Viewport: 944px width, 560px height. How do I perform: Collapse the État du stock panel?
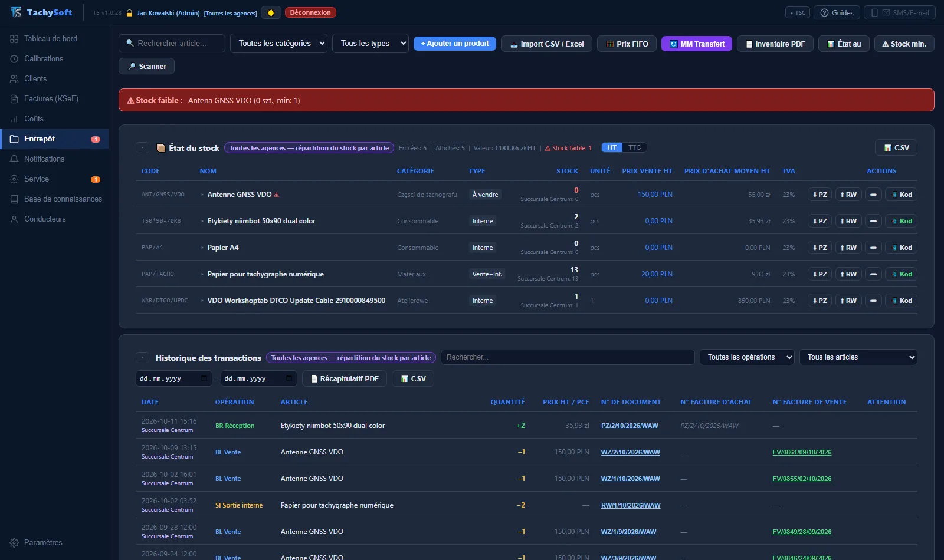click(x=142, y=148)
